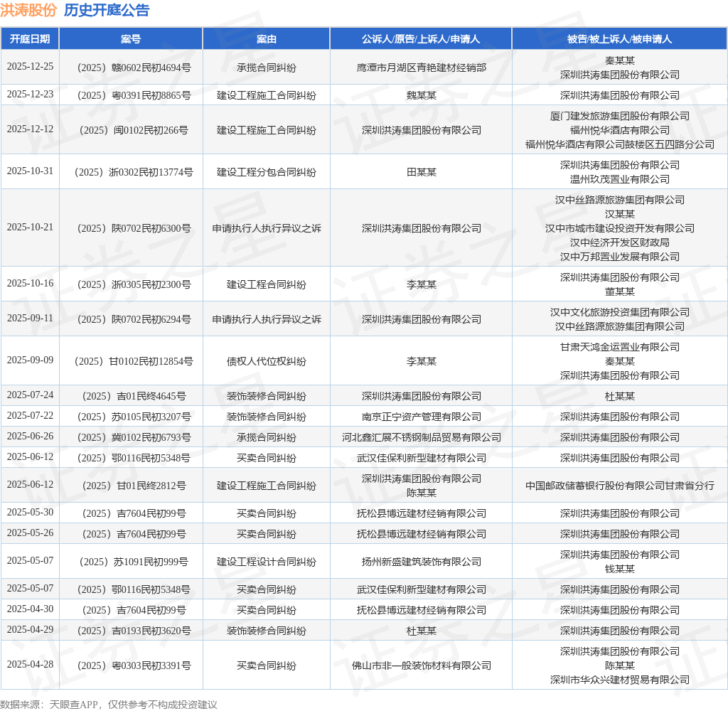The width and height of the screenshot is (728, 711).
Task: Select the 案号 column header
Action: (131, 39)
